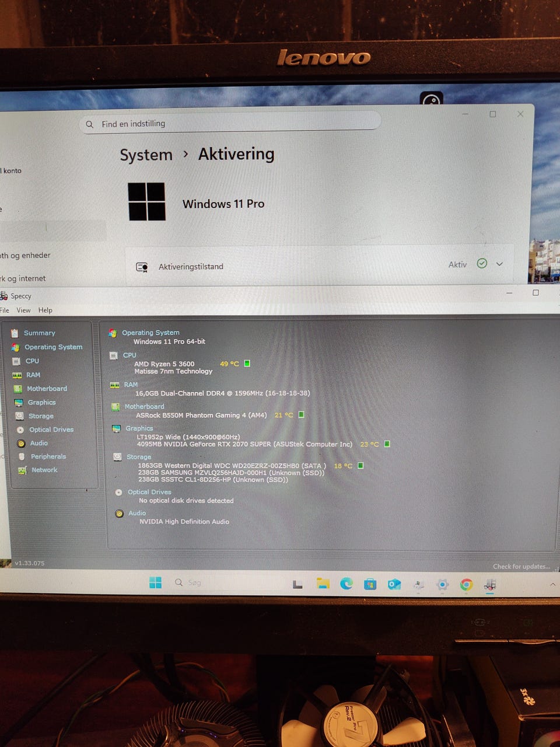
Task: Click CPU heading link in summary pane
Action: pos(129,355)
